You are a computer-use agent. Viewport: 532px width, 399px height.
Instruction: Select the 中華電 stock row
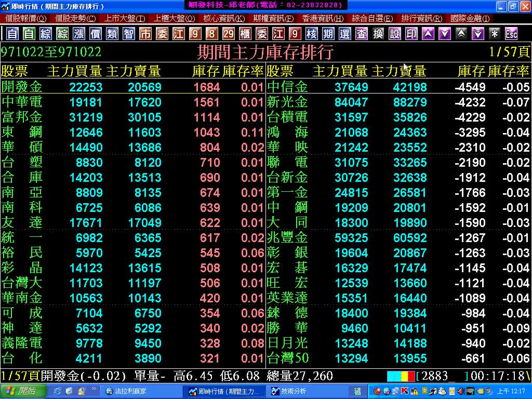[x=132, y=102]
